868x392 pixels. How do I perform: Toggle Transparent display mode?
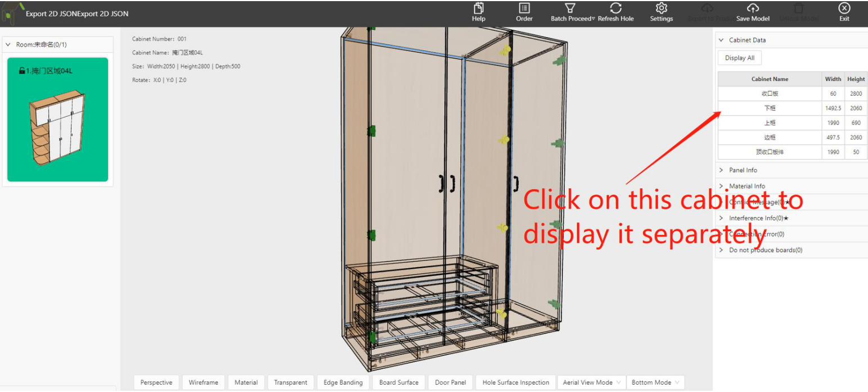point(290,382)
